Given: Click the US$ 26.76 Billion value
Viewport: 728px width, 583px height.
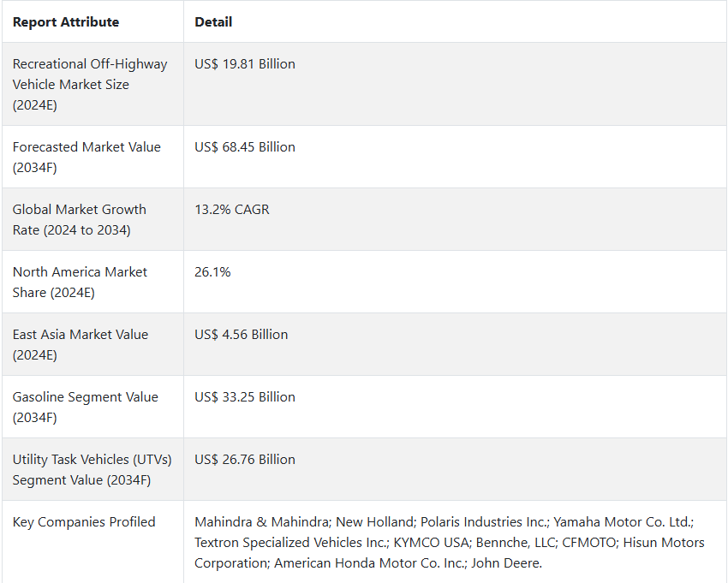Looking at the screenshot, I should pyautogui.click(x=245, y=460).
